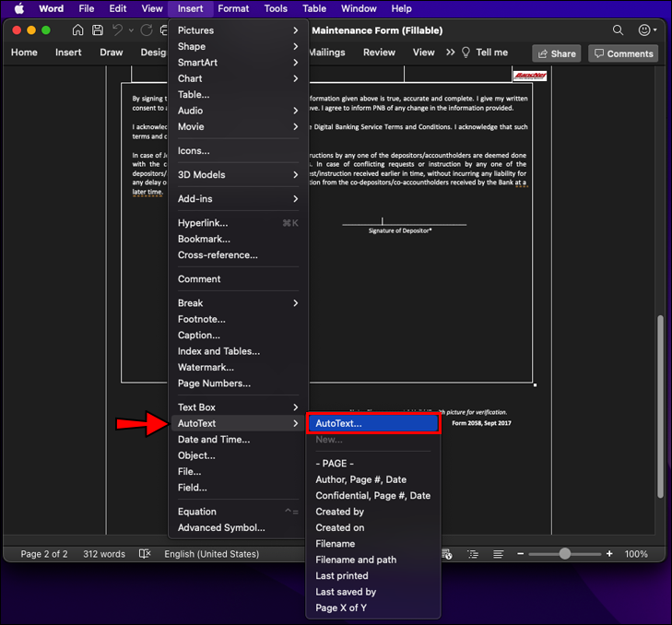The image size is (672, 625).
Task: Choose Date and Time... menu entry
Action: tap(238, 440)
